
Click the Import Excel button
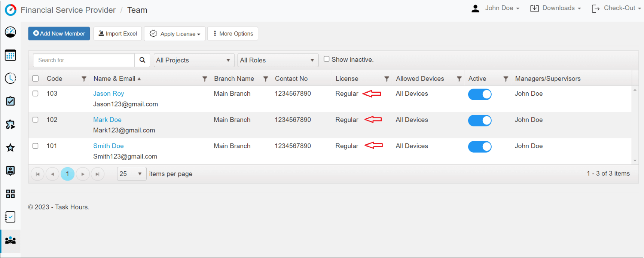[x=117, y=34]
